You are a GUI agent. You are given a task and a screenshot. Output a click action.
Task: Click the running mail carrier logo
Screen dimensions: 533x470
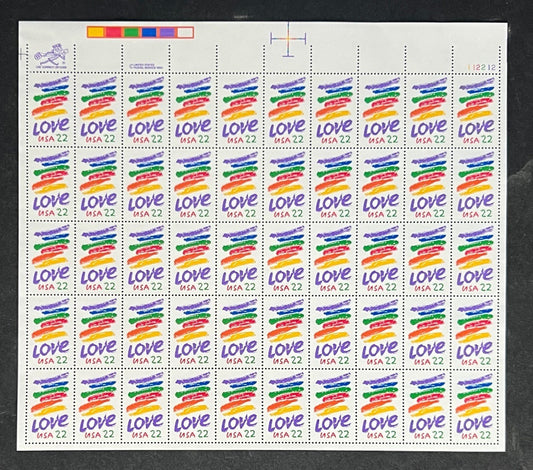[x=51, y=56]
